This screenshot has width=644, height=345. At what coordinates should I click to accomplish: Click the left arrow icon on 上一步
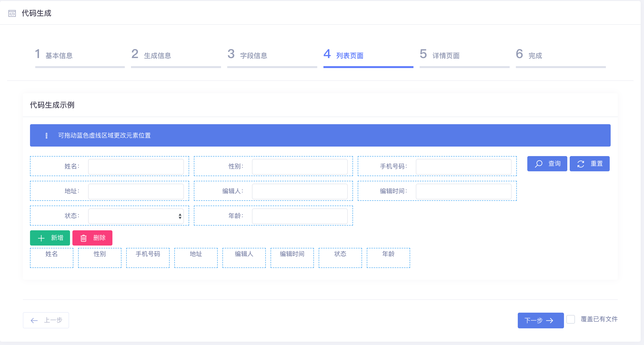click(x=34, y=320)
